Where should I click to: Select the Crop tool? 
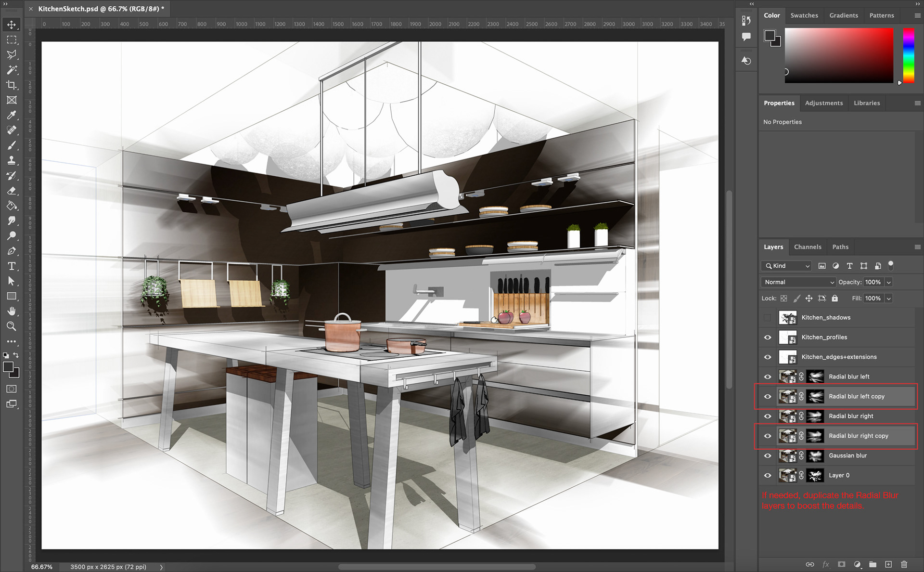point(12,85)
